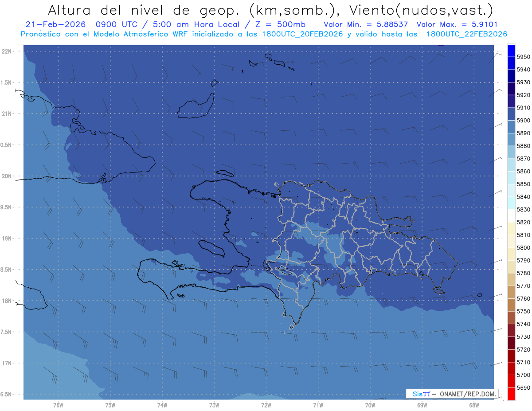
Task: Click the '68W' longitude label
Action: (x=474, y=405)
